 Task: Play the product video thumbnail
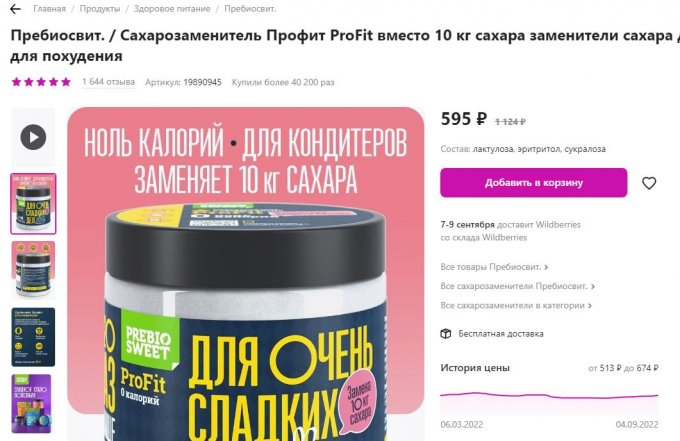33,137
